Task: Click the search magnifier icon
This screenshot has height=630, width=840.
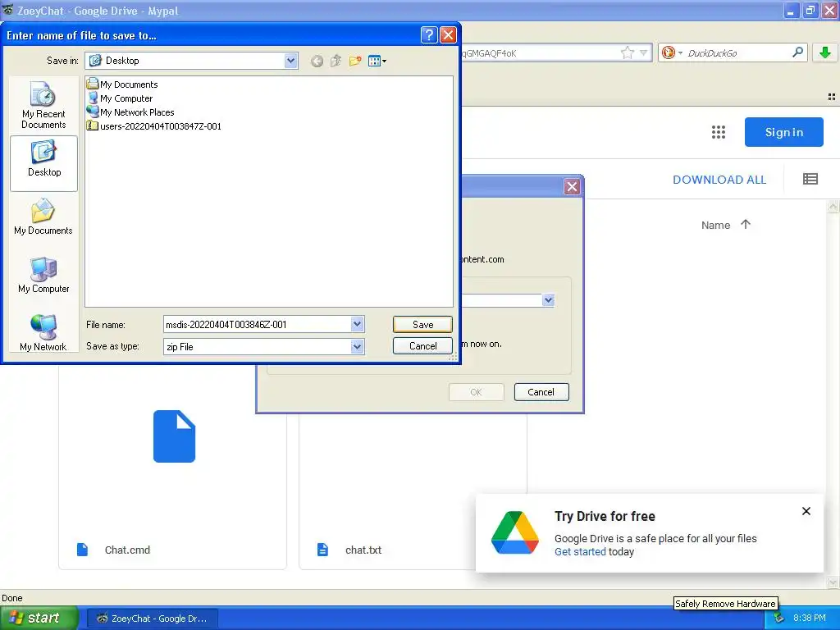Action: click(797, 52)
